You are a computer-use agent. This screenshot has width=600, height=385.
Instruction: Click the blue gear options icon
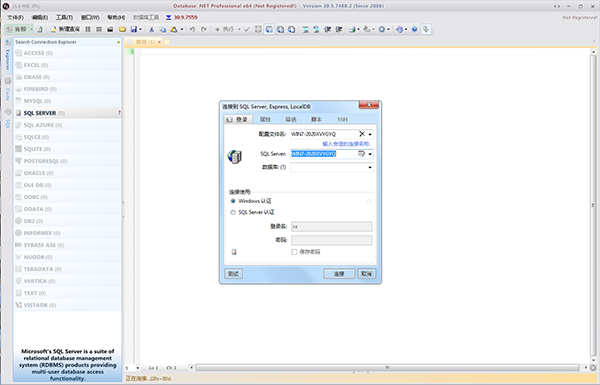382,29
